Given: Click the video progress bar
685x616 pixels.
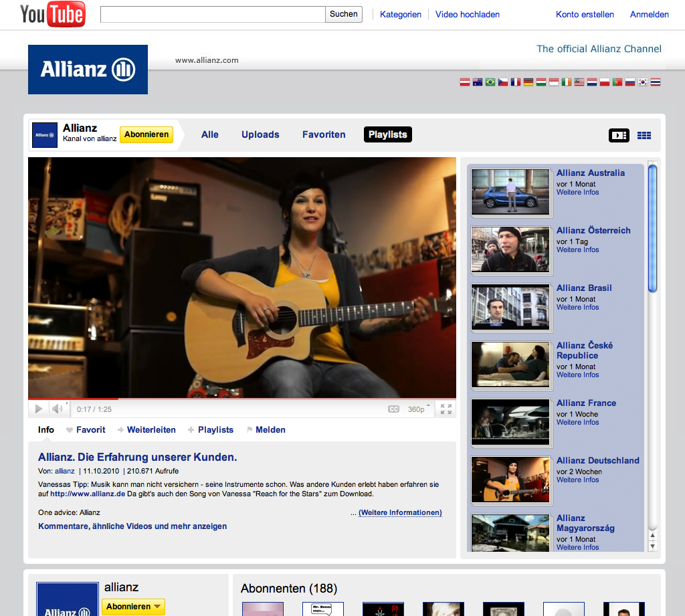Looking at the screenshot, I should click(242, 399).
